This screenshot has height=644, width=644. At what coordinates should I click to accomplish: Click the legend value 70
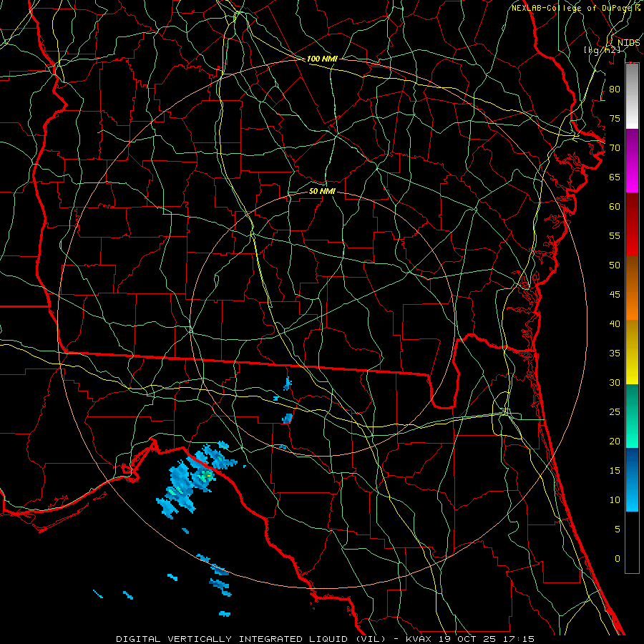click(x=615, y=148)
